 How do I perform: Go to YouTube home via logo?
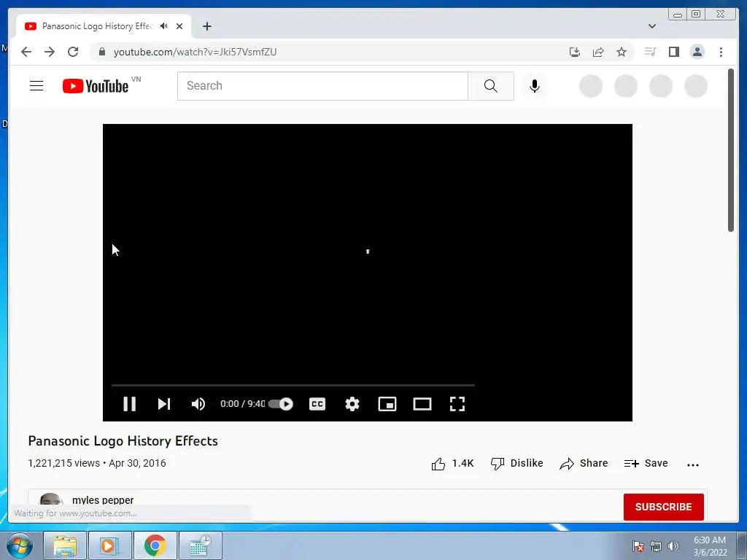click(x=96, y=86)
